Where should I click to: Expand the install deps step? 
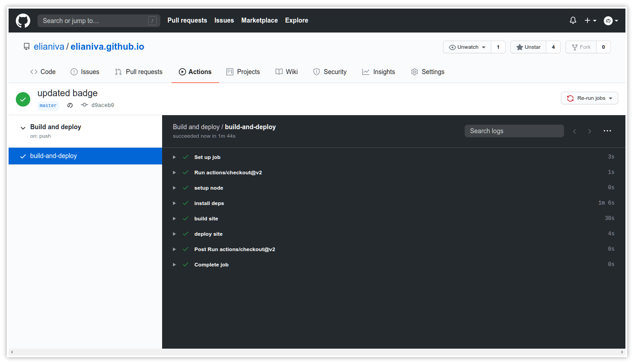tap(209, 203)
